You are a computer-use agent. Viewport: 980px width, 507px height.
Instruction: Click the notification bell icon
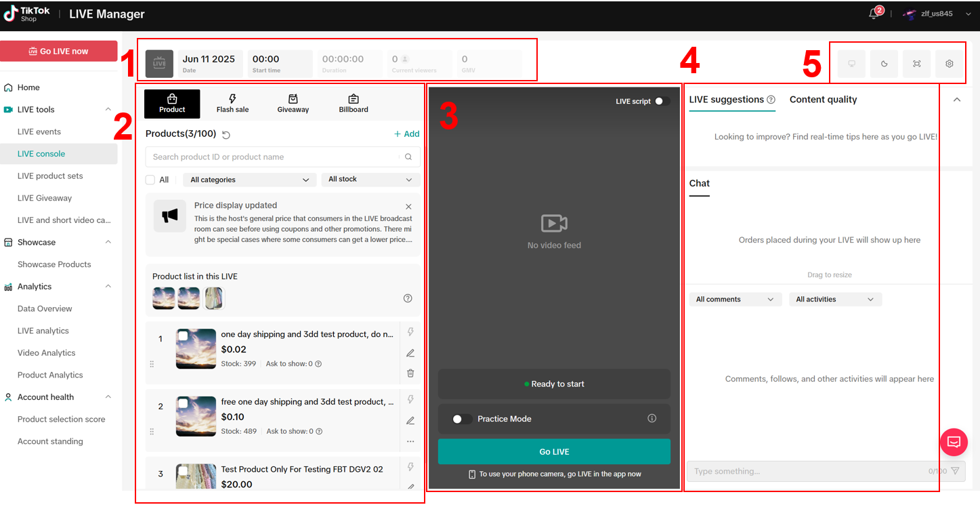click(x=874, y=14)
